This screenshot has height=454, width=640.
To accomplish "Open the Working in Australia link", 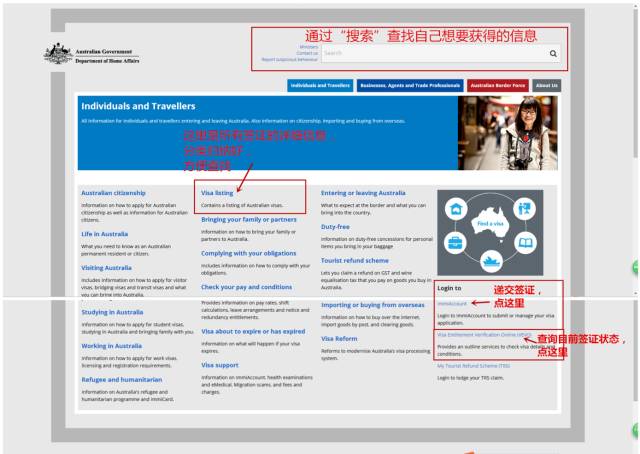I will tap(112, 346).
